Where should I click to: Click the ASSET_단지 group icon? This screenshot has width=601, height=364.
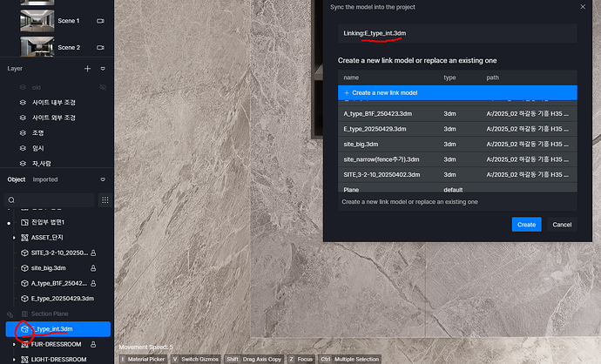click(24, 238)
